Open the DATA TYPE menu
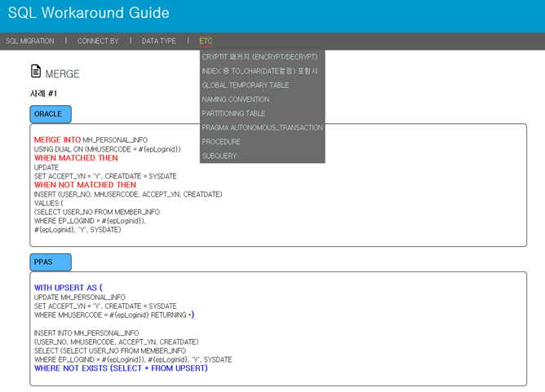 [159, 41]
